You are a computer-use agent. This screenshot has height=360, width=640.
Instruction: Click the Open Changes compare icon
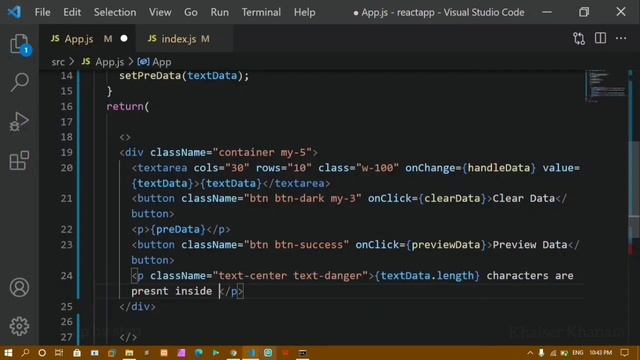point(579,39)
